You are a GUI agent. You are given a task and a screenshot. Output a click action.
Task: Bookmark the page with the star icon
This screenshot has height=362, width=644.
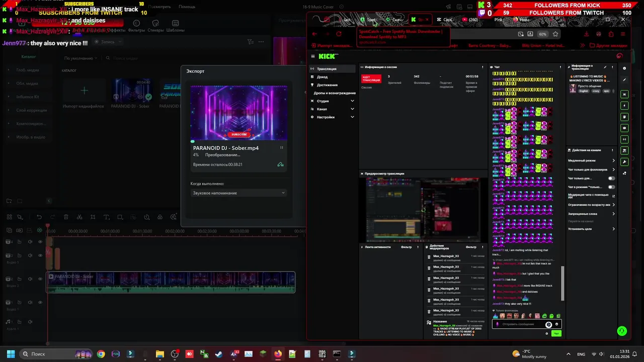[555, 34]
